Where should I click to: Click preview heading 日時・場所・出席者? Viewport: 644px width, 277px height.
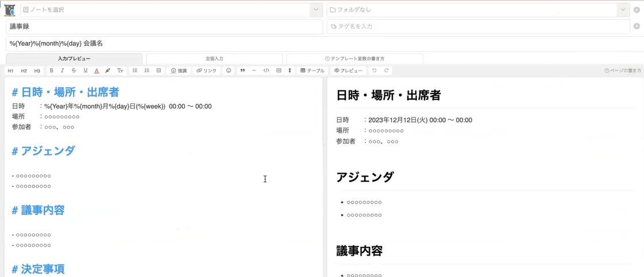388,95
